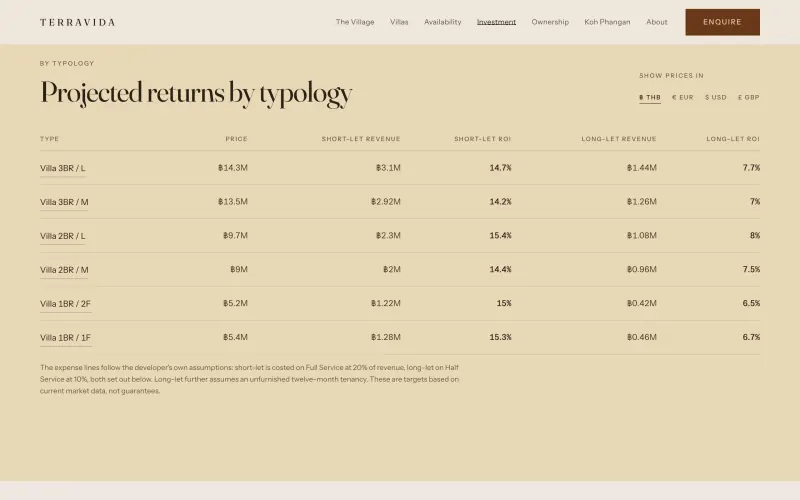Click the ฿0.46M long-let revenue cell
The height and width of the screenshot is (500, 800).
tap(642, 337)
